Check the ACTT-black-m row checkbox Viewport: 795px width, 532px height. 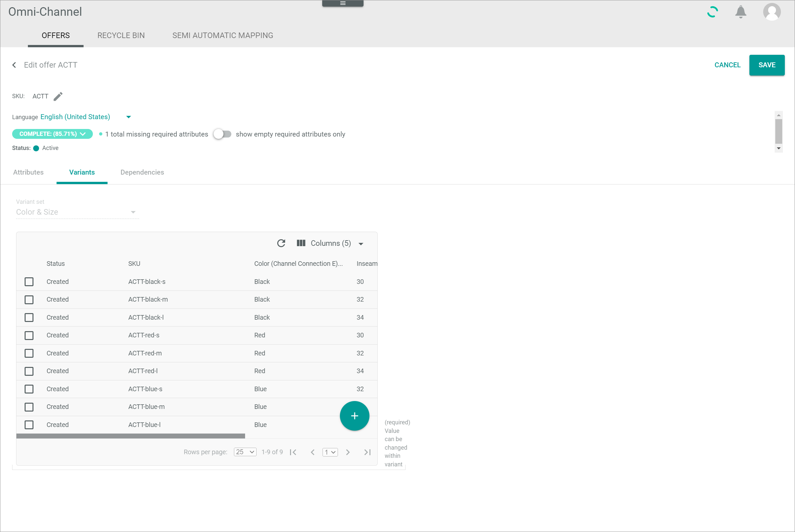[29, 300]
